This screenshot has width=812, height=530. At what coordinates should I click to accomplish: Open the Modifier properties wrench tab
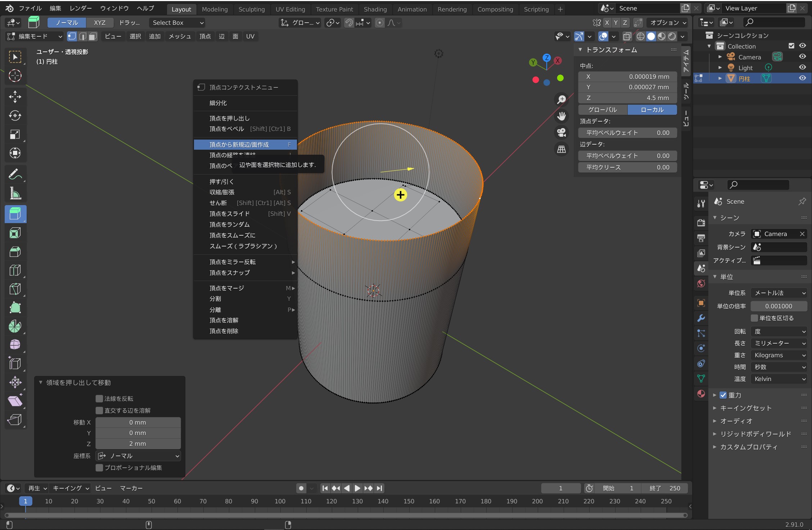(x=701, y=318)
